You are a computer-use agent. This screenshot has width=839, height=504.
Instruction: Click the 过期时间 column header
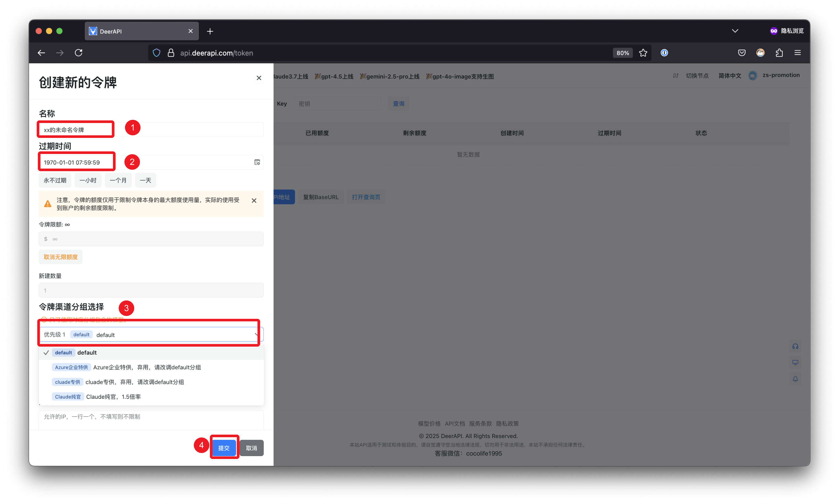click(609, 133)
